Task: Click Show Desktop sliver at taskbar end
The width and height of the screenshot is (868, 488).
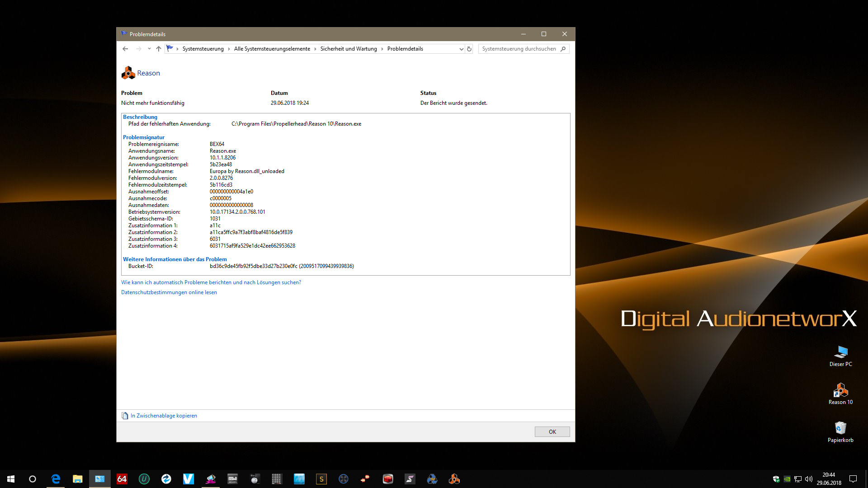Action: click(x=866, y=479)
